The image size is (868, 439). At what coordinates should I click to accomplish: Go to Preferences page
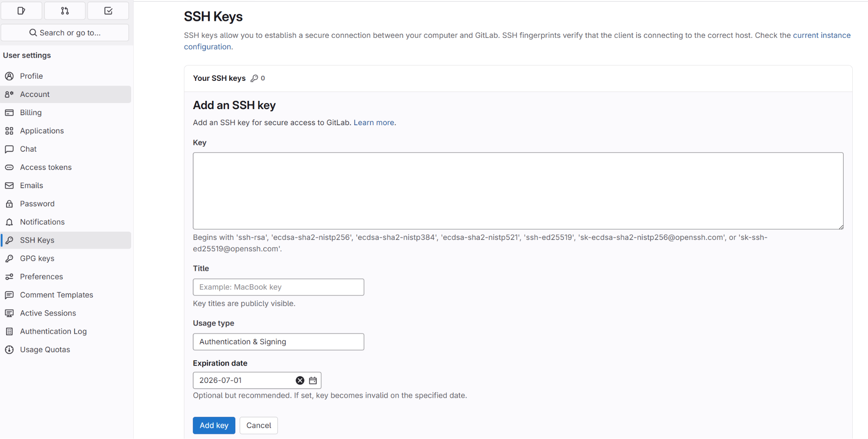point(66,277)
